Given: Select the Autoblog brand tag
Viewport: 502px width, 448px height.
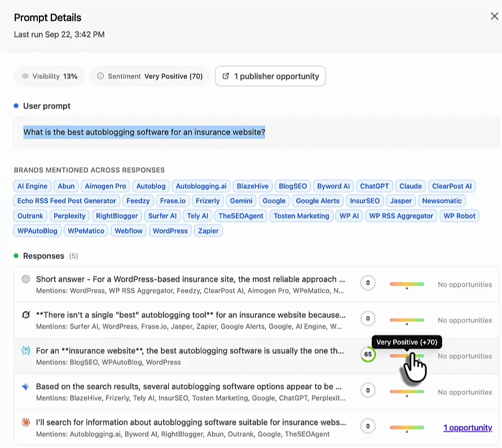Looking at the screenshot, I should tap(151, 186).
